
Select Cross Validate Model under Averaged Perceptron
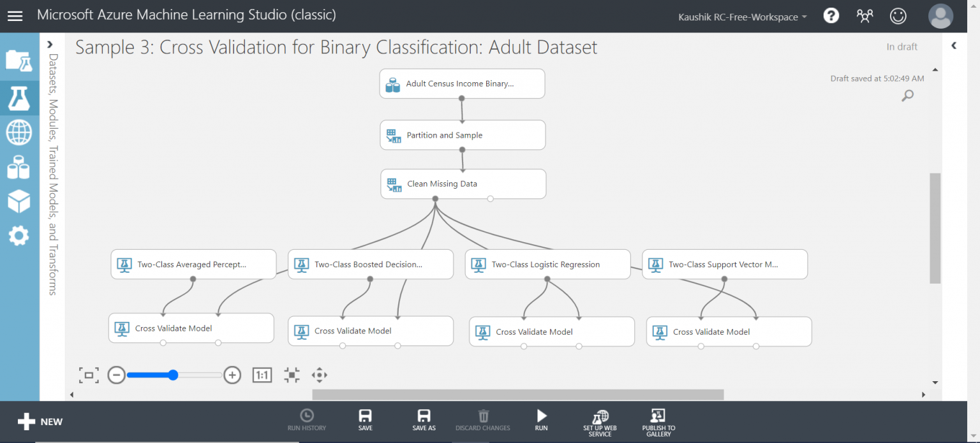click(191, 328)
